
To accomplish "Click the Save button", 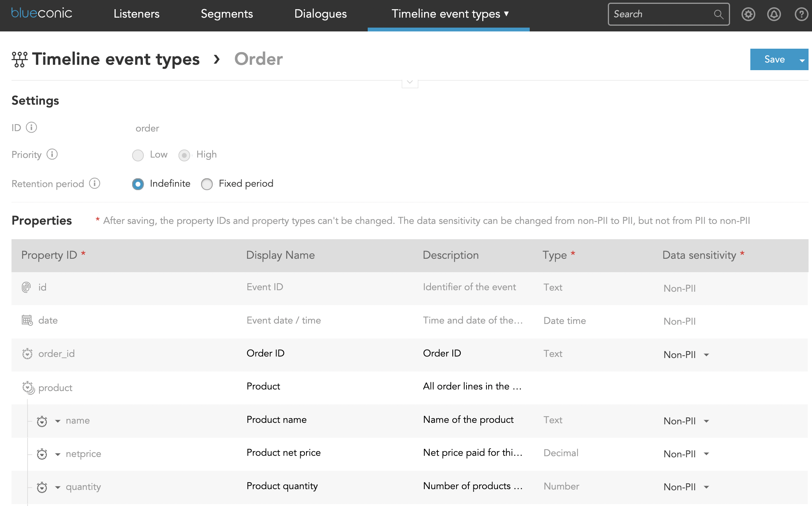I will [775, 59].
